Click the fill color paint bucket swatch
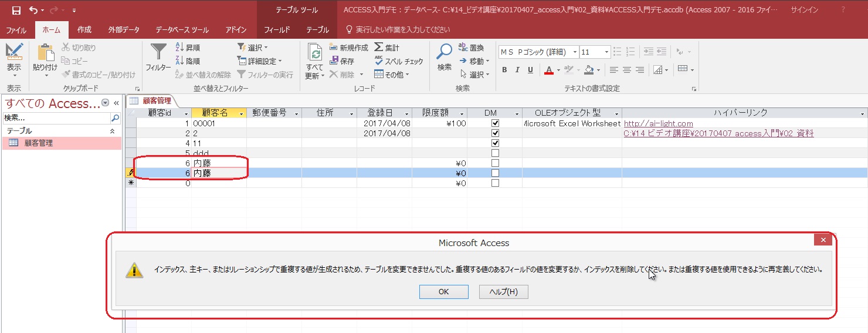Screen dimensions: 868x333 (x=589, y=70)
